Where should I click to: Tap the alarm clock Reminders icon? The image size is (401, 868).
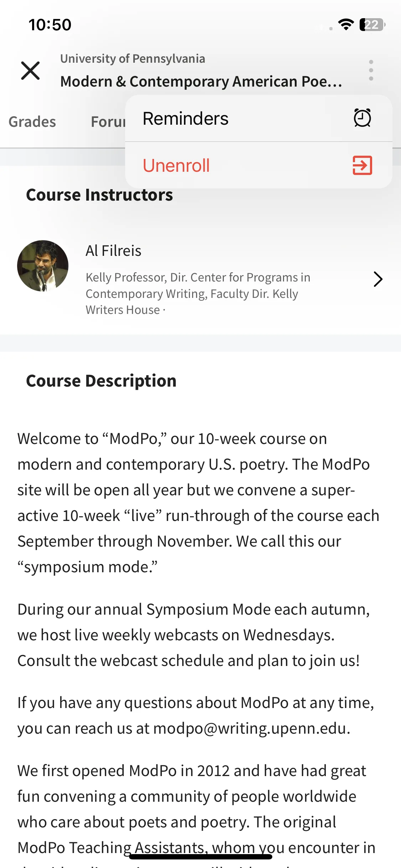click(x=362, y=118)
